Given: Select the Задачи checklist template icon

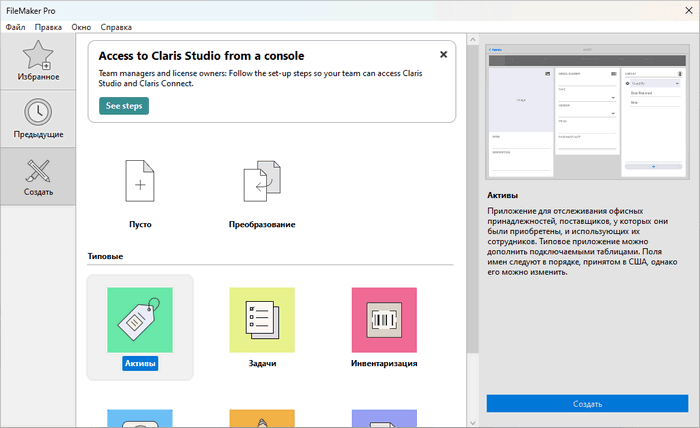Looking at the screenshot, I should pyautogui.click(x=262, y=320).
